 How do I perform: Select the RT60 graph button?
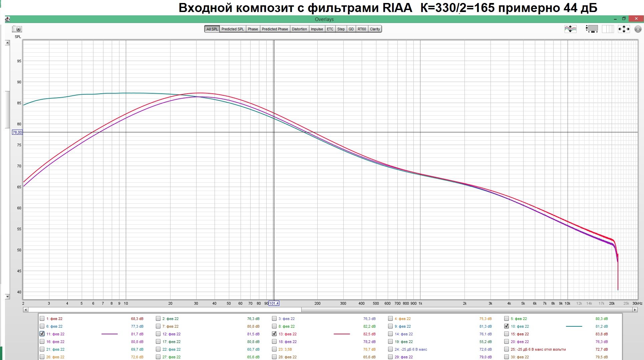(362, 29)
